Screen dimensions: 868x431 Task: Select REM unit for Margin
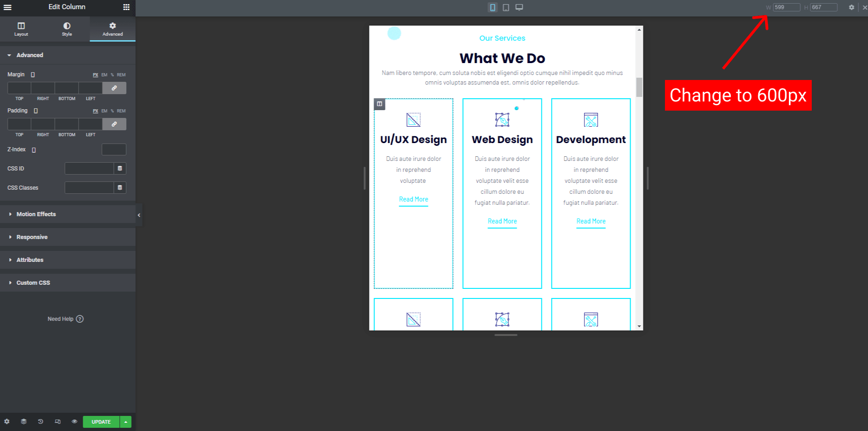click(x=121, y=75)
